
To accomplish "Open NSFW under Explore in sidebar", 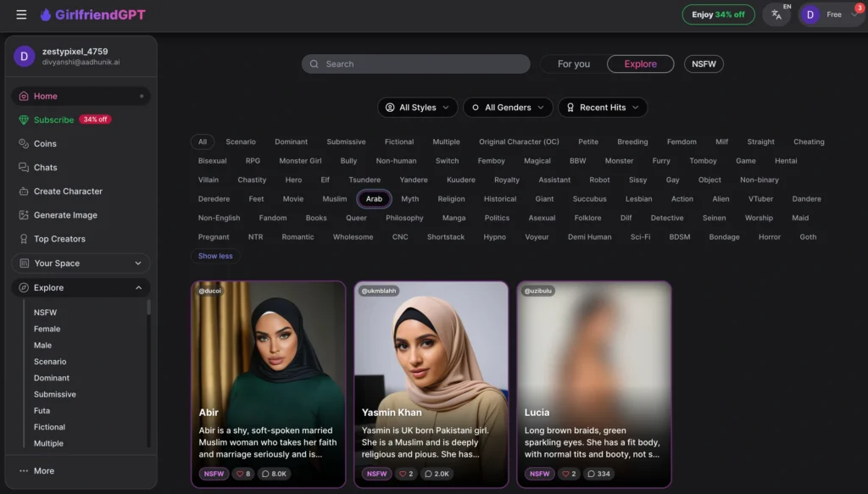I will pyautogui.click(x=46, y=313).
